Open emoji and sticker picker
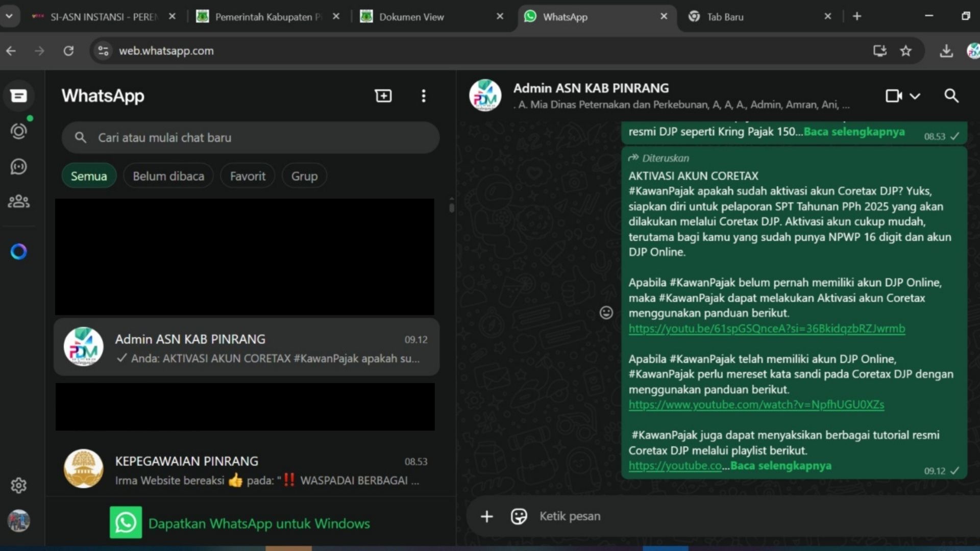 click(519, 516)
